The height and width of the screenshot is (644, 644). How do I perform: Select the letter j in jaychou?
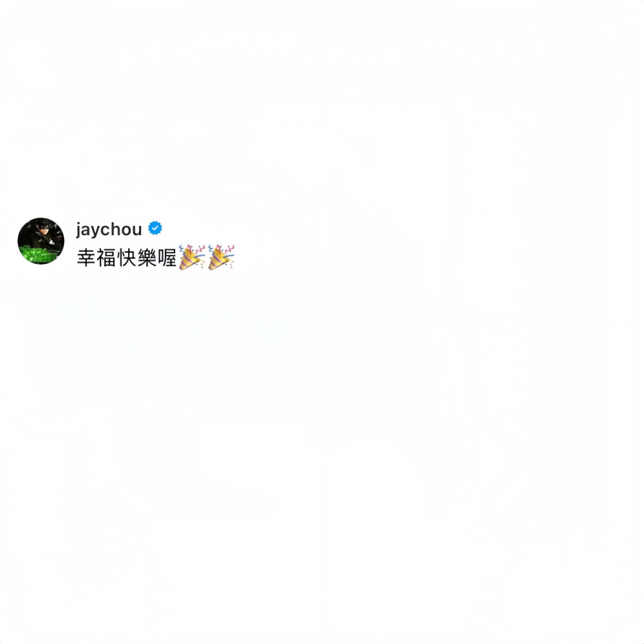coord(78,230)
